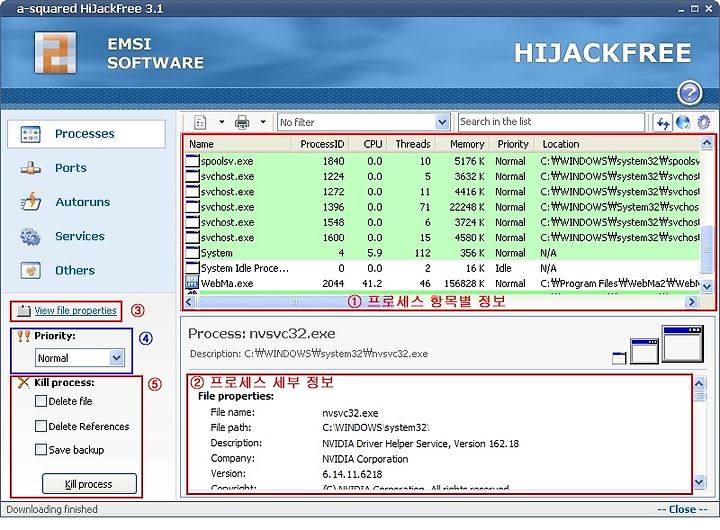Viewport: 720px width, 530px height.
Task: Enable the Delete References checkbox
Action: (41, 426)
